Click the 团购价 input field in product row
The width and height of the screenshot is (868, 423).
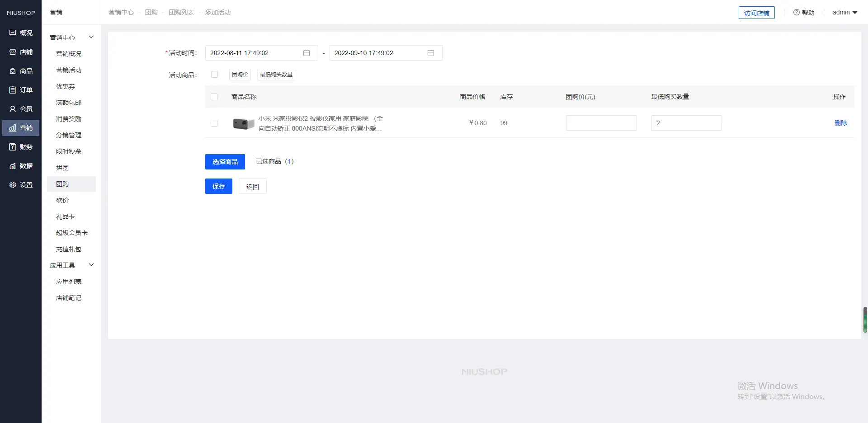point(601,123)
